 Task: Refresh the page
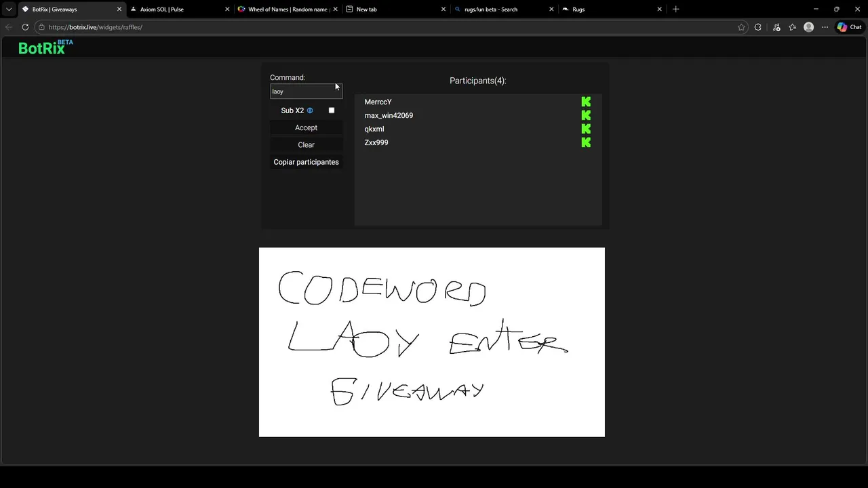pyautogui.click(x=25, y=27)
